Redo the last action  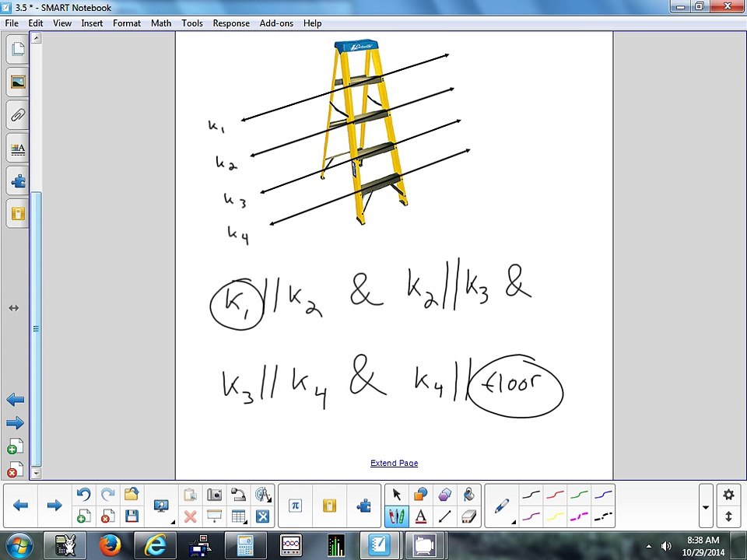[x=108, y=495]
